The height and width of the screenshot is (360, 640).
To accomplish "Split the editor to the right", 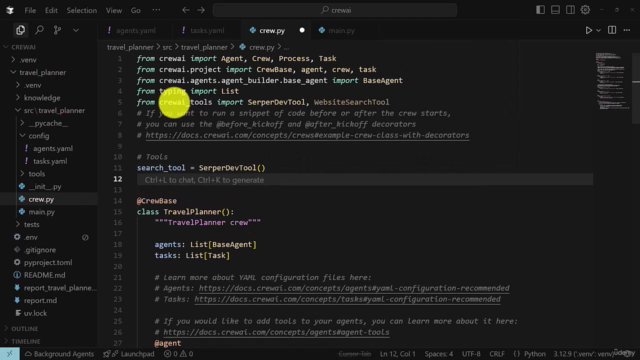I will point(612,30).
